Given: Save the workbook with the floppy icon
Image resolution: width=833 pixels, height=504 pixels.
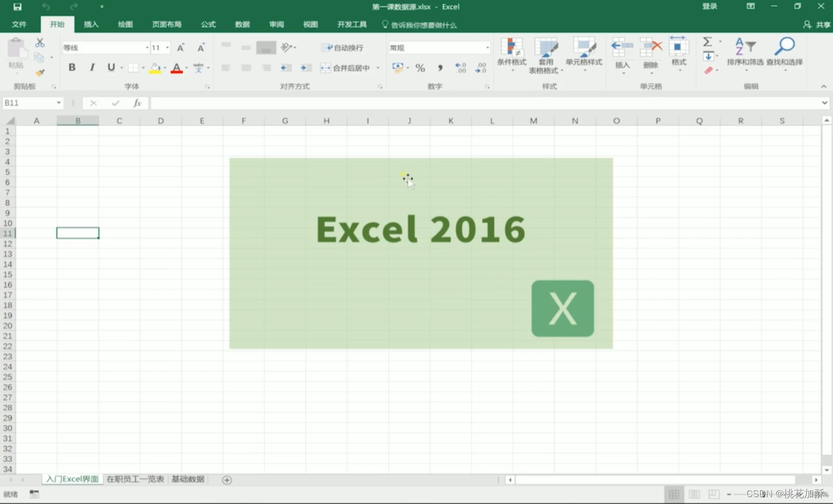Looking at the screenshot, I should point(17,7).
